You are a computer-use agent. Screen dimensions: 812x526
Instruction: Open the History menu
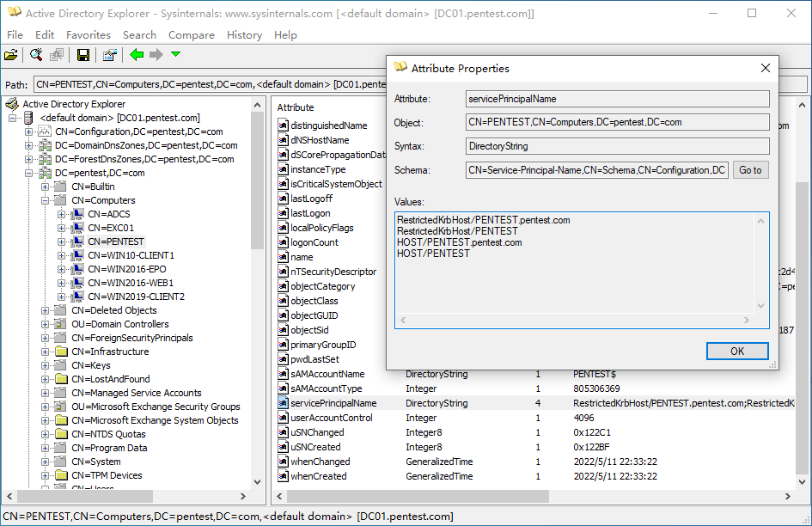click(244, 34)
